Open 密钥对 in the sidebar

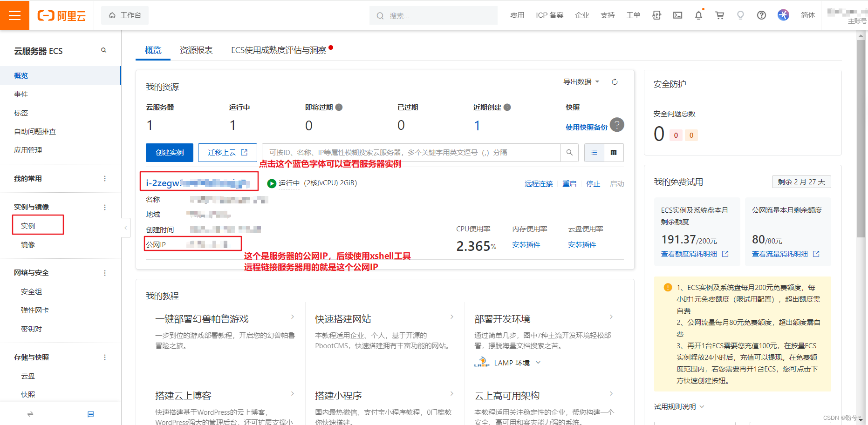pos(31,329)
